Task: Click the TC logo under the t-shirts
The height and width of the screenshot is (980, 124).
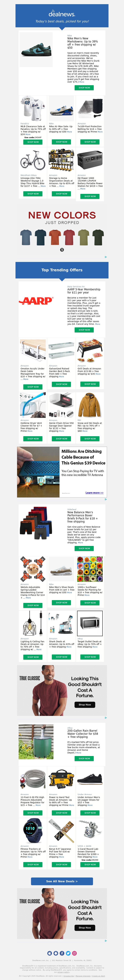Action: point(62,250)
